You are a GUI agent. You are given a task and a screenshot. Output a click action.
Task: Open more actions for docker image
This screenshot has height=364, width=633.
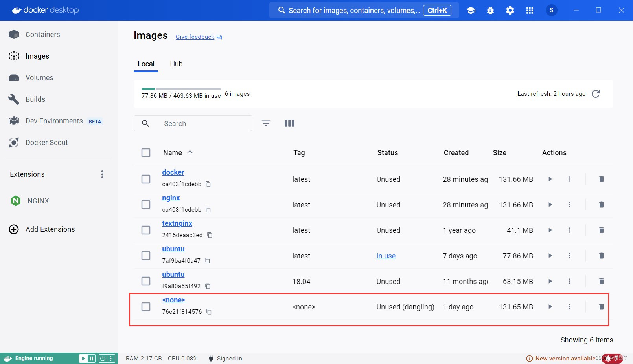coord(569,179)
